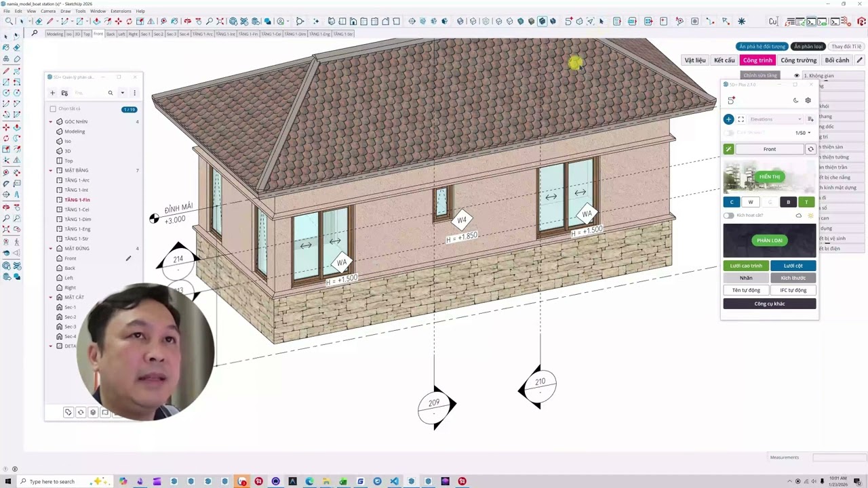Collapse the DETA group in scene tree

[x=50, y=346]
